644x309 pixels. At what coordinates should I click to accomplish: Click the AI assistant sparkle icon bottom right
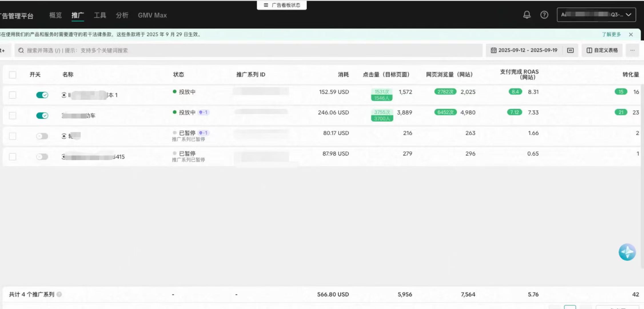pos(627,252)
